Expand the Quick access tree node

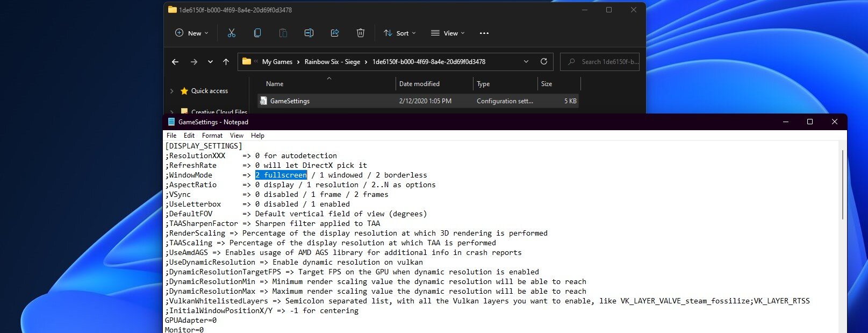click(172, 91)
